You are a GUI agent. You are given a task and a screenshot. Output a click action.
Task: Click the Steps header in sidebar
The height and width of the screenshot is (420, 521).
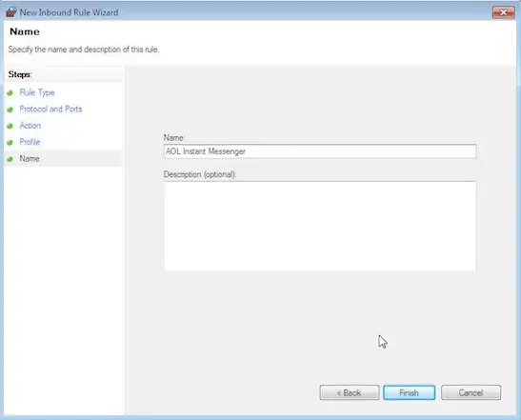point(20,74)
